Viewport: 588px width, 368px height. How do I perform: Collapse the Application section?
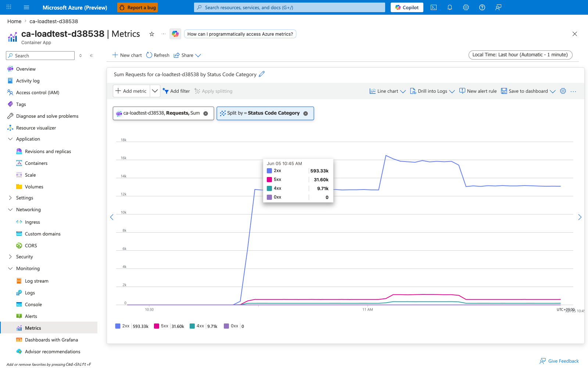(10, 139)
